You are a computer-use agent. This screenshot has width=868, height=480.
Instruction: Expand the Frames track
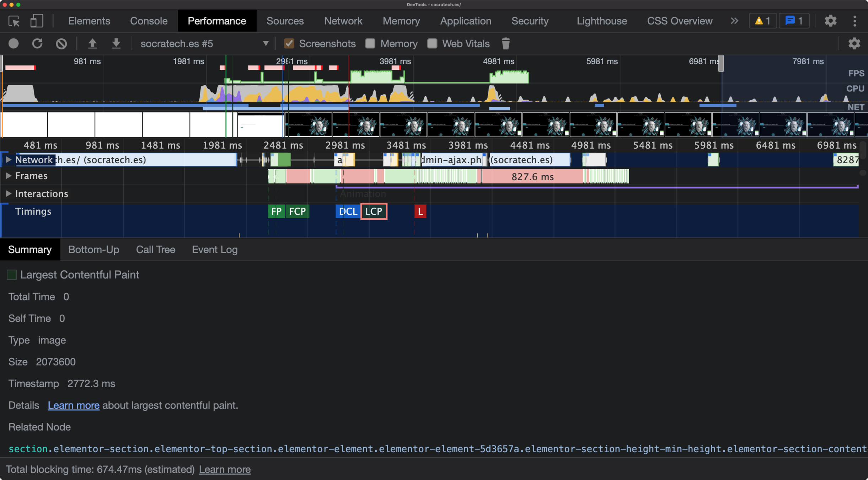click(x=8, y=176)
